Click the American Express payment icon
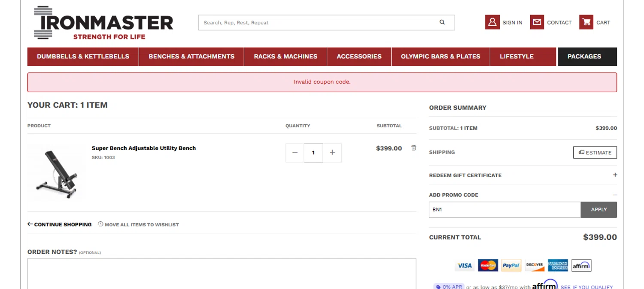 click(558, 265)
